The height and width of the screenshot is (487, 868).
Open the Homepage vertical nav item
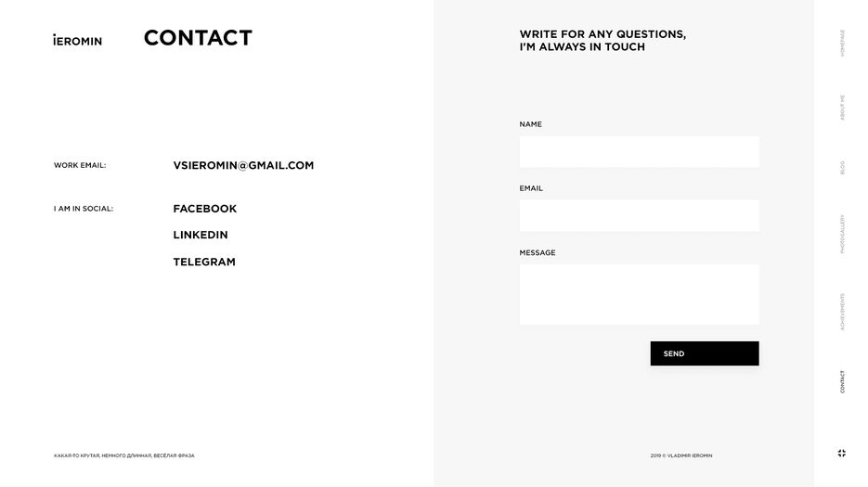843,44
